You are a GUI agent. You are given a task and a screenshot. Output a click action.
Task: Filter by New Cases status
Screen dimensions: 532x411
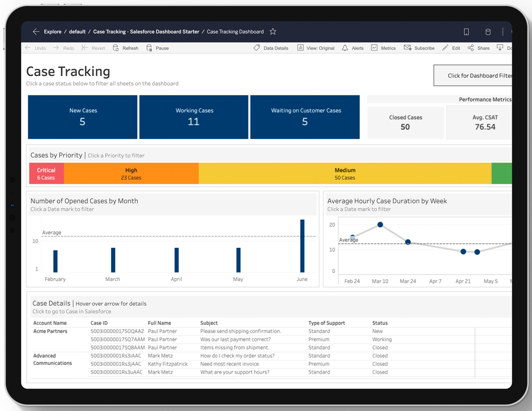pos(83,117)
